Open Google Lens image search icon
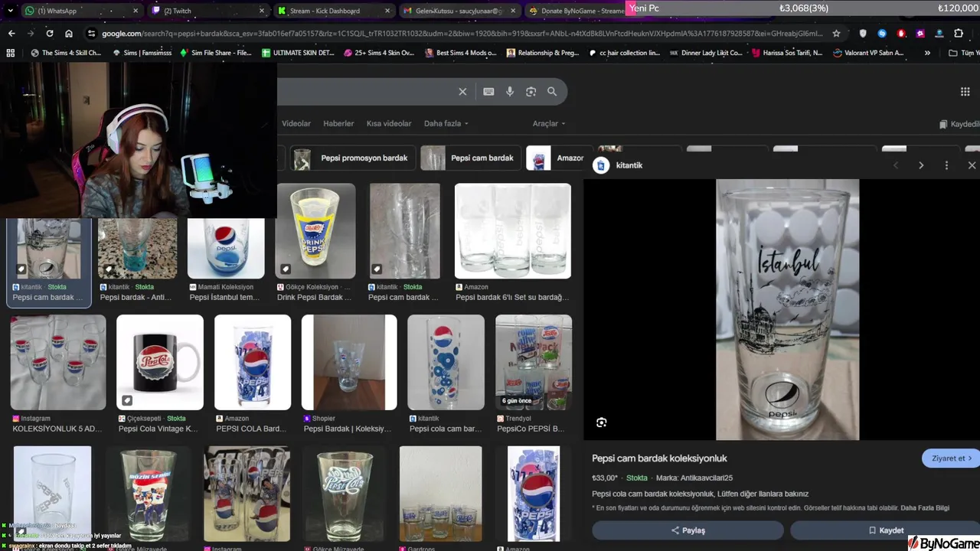 pos(531,92)
